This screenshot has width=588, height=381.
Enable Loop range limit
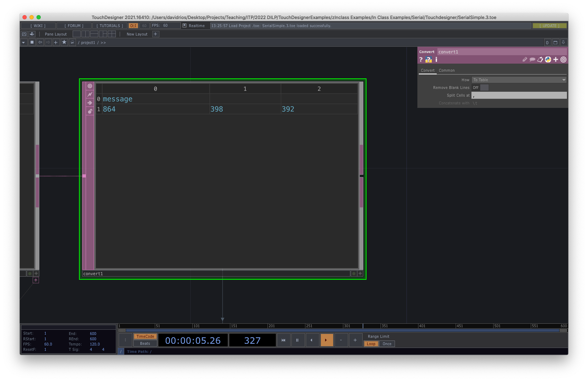pyautogui.click(x=371, y=344)
